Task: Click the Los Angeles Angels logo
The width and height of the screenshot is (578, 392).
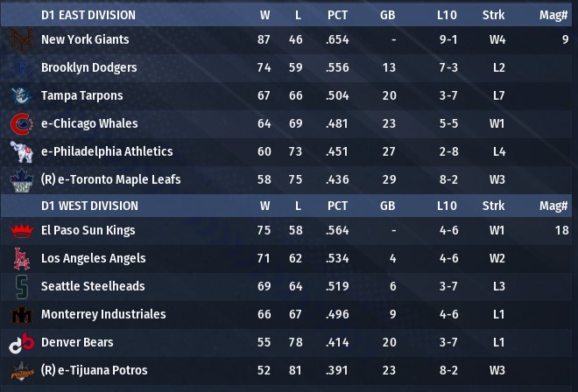Action: (20, 259)
